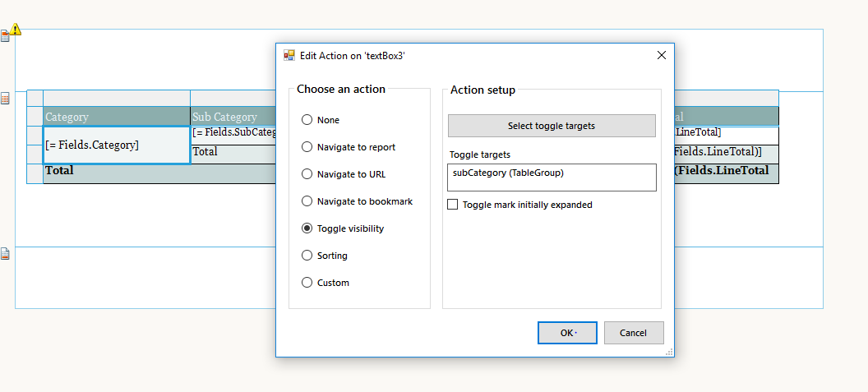Viewport: 868px width, 392px height.
Task: Click the Category column header cell
Action: point(117,117)
